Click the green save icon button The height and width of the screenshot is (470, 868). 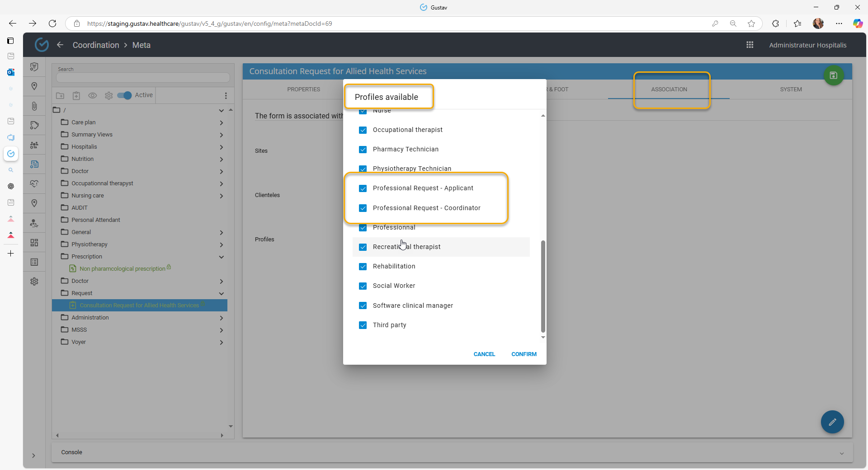click(833, 75)
